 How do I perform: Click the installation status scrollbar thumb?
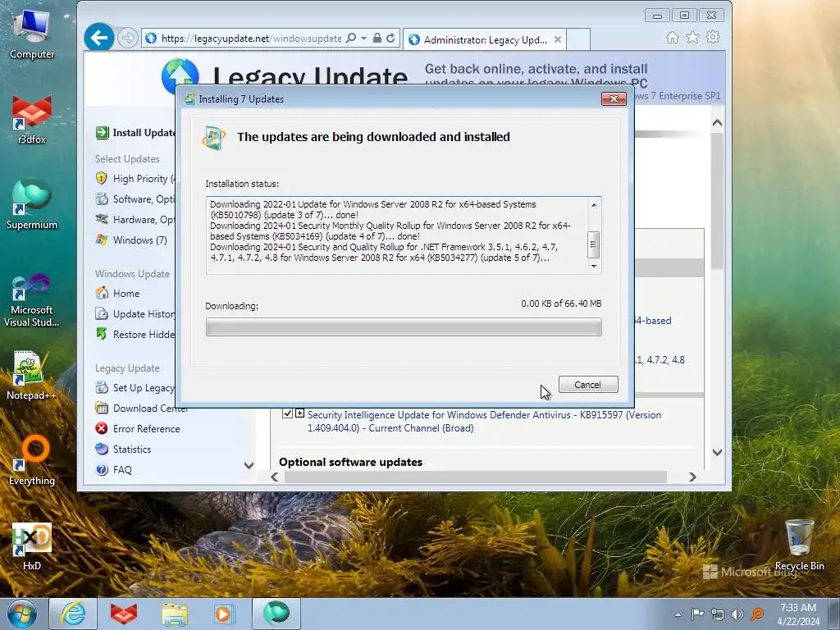pyautogui.click(x=593, y=244)
